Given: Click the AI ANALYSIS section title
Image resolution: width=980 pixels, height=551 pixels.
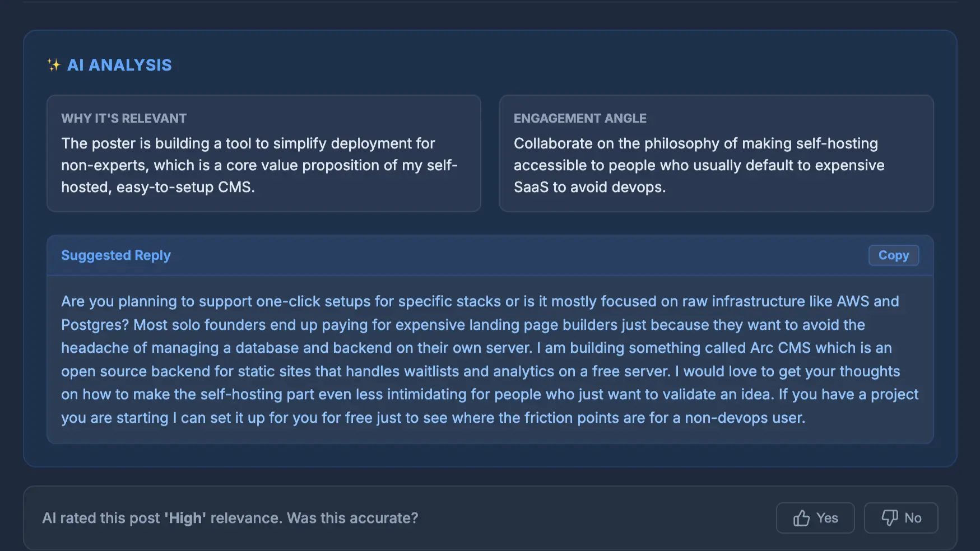Looking at the screenshot, I should pos(119,64).
